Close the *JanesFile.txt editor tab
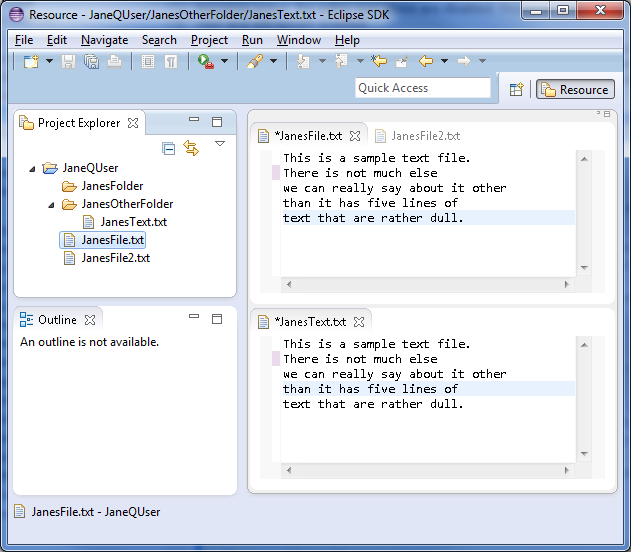 click(x=355, y=136)
